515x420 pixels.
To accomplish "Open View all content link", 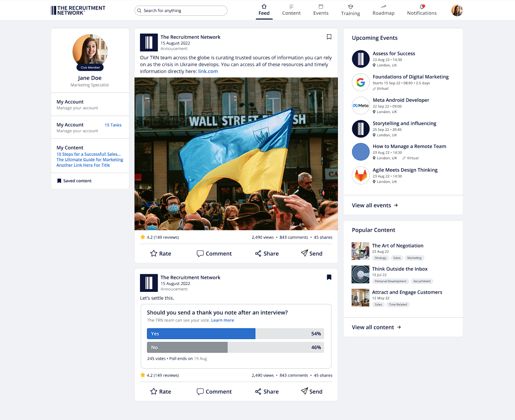I will 376,327.
